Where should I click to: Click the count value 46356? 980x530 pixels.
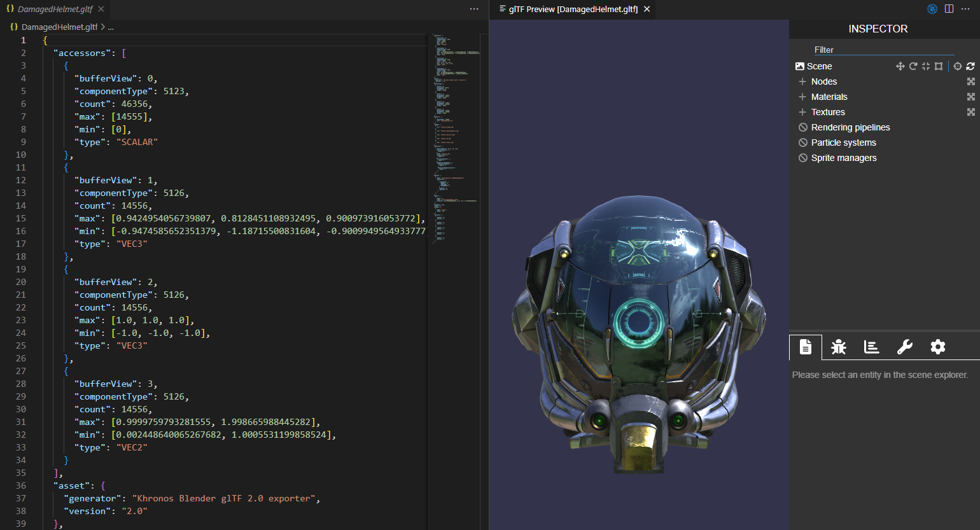(134, 104)
